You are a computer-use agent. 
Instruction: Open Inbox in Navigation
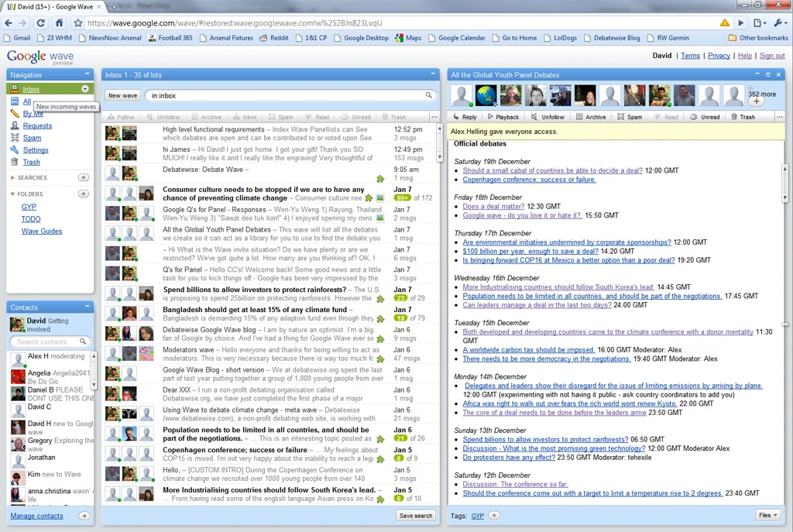(31, 89)
